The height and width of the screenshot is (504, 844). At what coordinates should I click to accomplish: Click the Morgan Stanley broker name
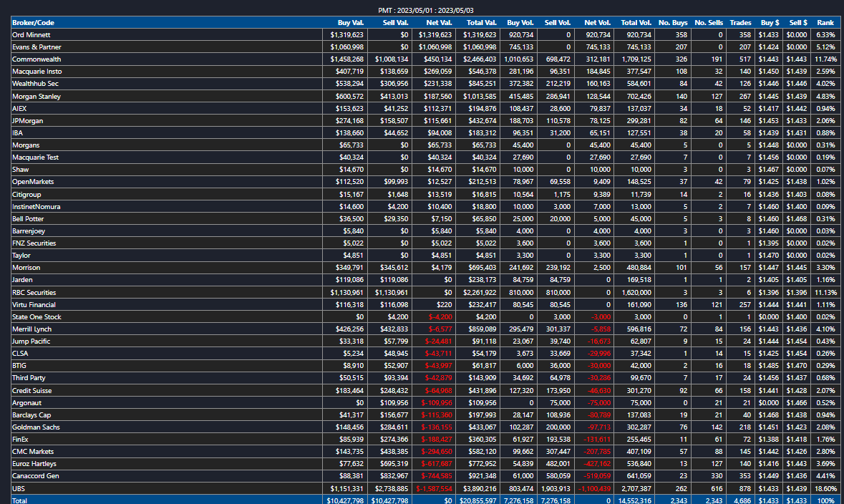[37, 97]
